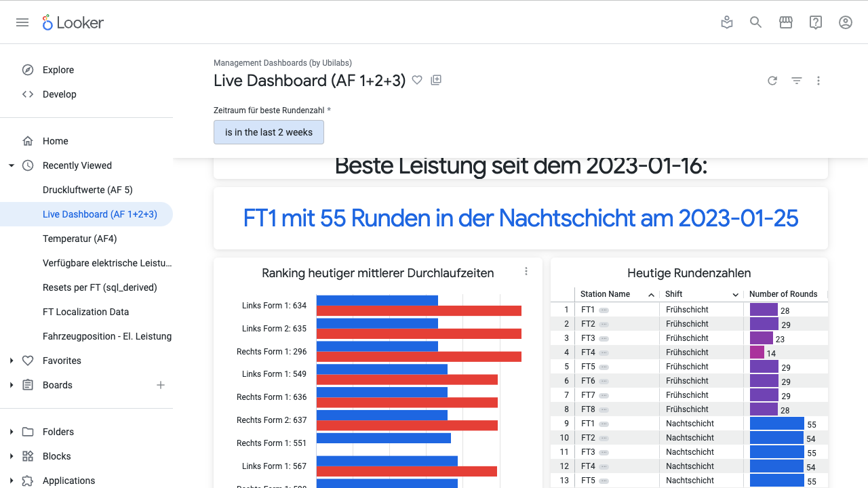This screenshot has height=488, width=868.
Task: Open Fahrzeugposition - El. Leistung item
Action: pyautogui.click(x=107, y=336)
